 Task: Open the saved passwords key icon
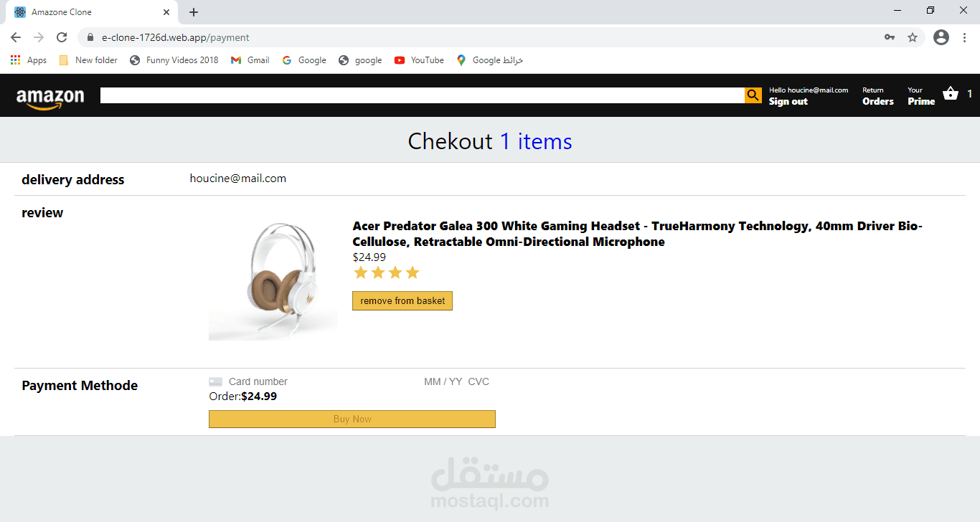(890, 37)
